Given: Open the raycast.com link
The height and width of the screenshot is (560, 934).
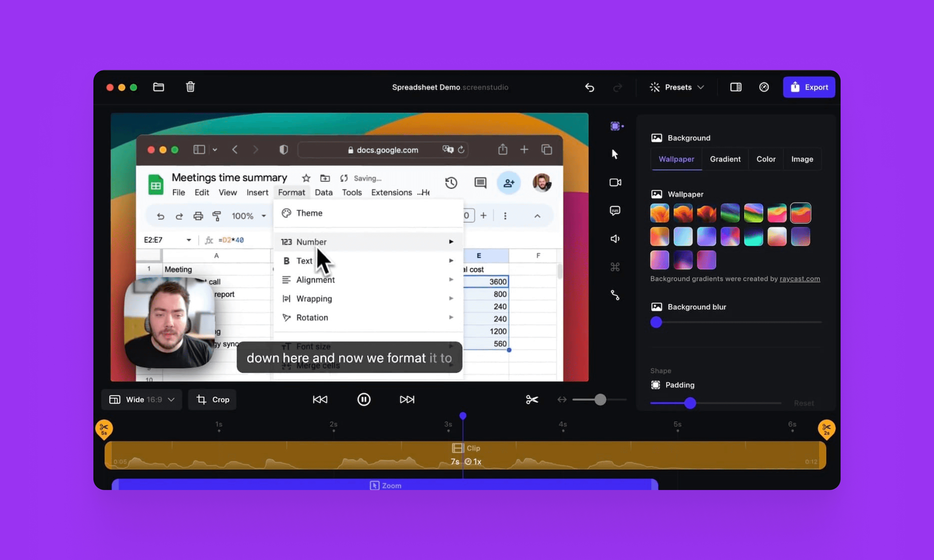Looking at the screenshot, I should (800, 279).
